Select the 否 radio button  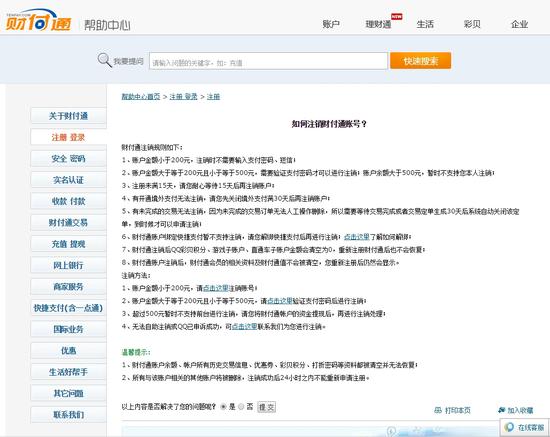[x=241, y=407]
